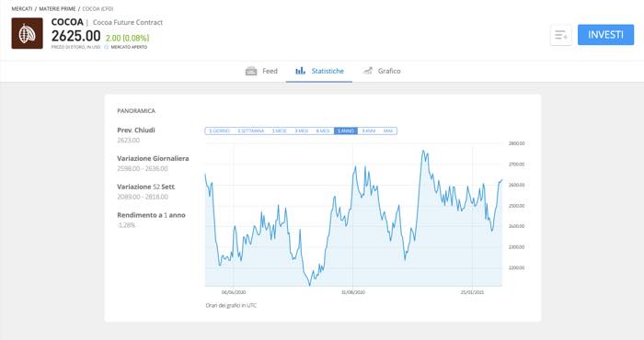Select the 6 MESI chart range

point(323,130)
